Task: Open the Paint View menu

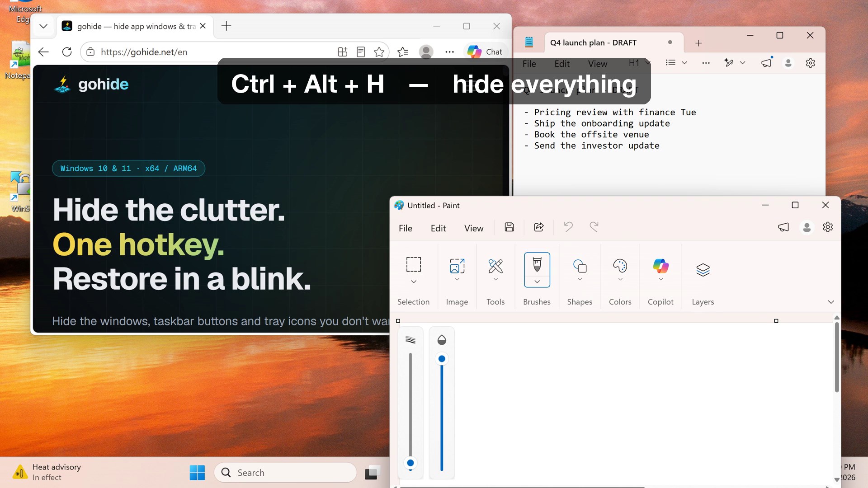Action: coord(474,228)
